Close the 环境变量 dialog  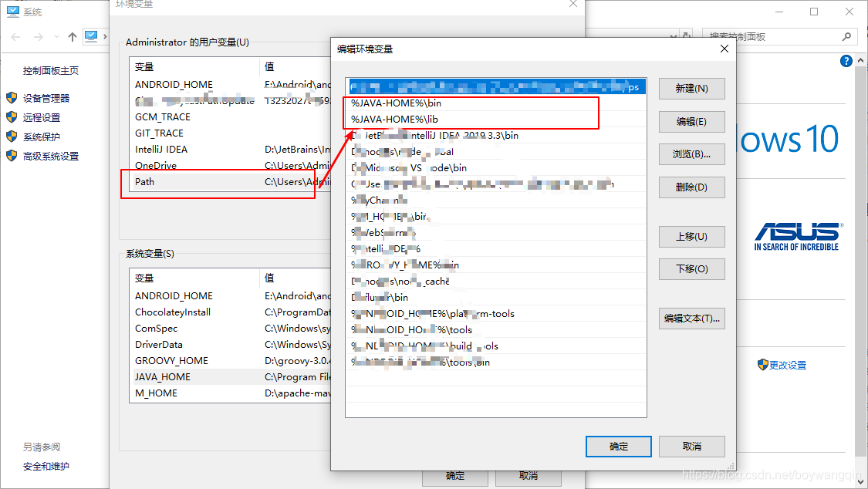pyautogui.click(x=573, y=4)
